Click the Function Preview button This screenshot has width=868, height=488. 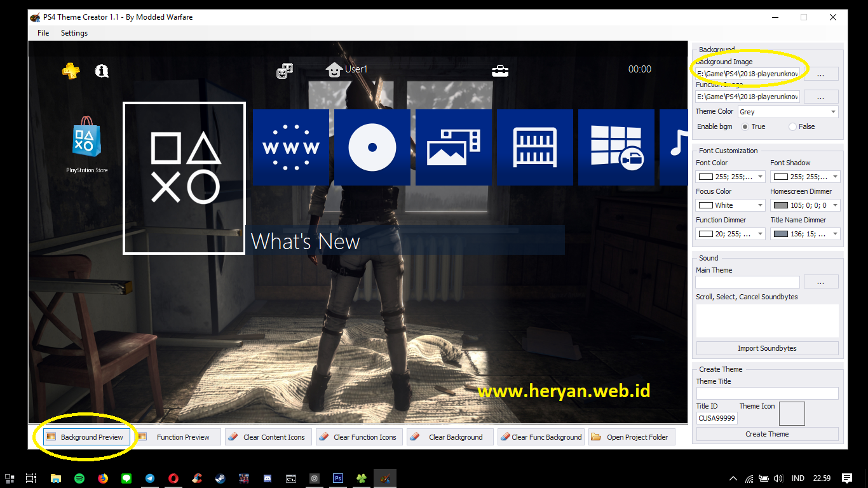point(177,437)
